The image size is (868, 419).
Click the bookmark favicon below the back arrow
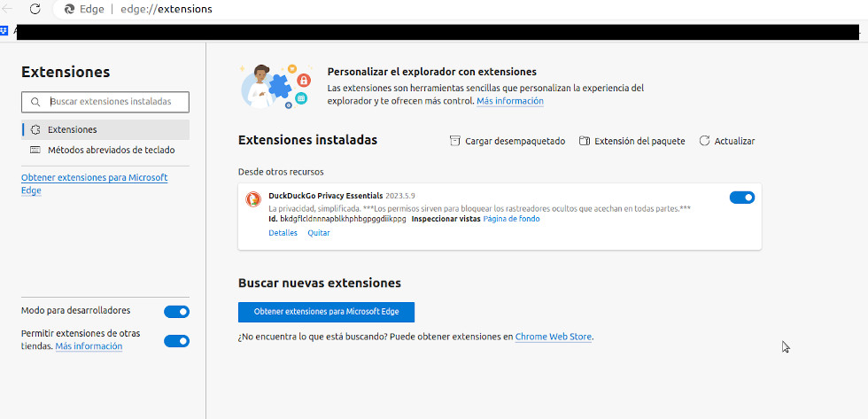click(4, 30)
